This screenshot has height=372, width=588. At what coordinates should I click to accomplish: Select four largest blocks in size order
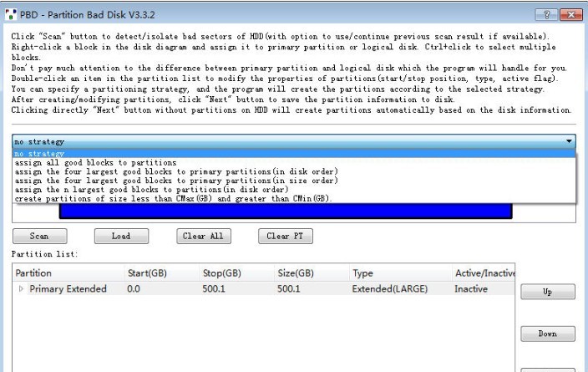point(294,181)
